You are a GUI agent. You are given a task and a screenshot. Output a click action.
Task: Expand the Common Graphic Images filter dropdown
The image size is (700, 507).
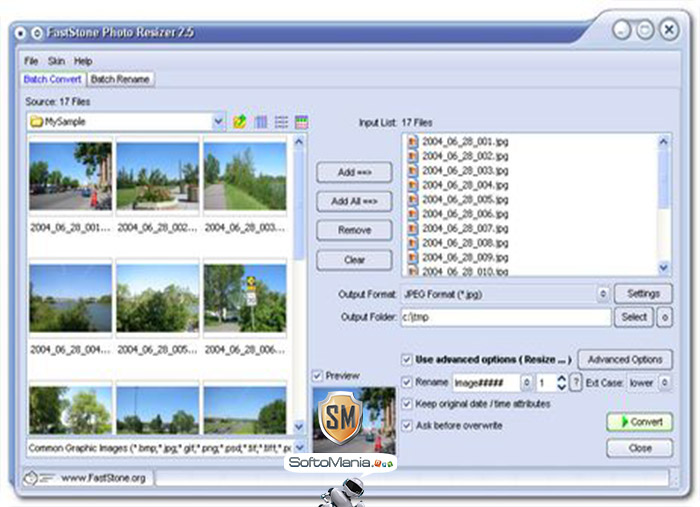coord(300,447)
